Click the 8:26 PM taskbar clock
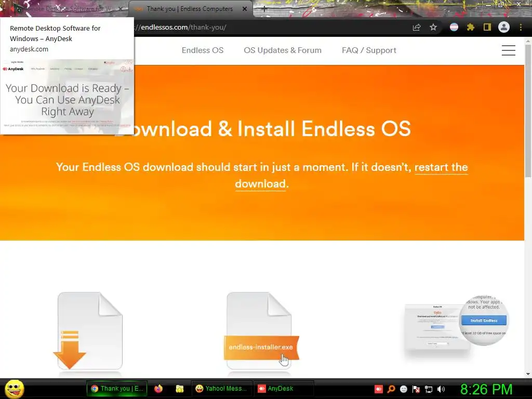This screenshot has width=532, height=399. click(x=486, y=389)
